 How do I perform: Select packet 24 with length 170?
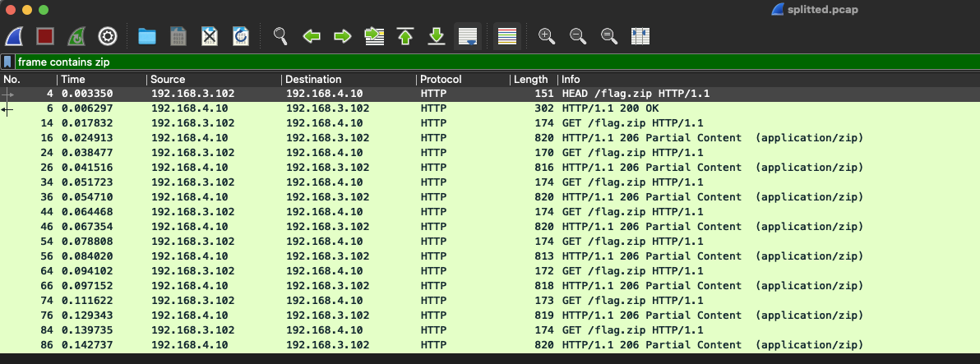click(x=490, y=153)
